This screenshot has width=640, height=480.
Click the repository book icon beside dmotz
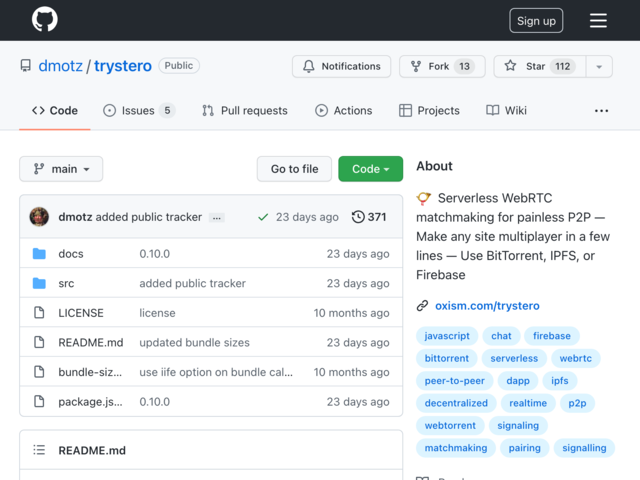pos(26,66)
